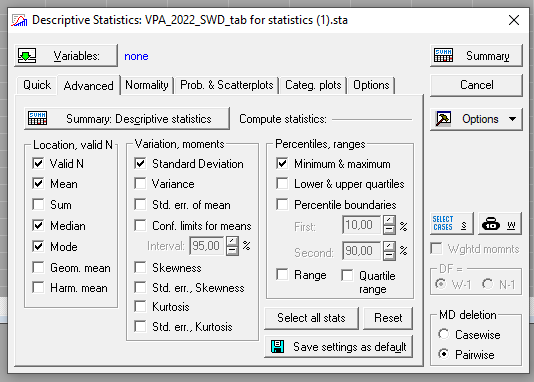
Task: Enable the Geom. mean checkbox
Action: coord(38,268)
